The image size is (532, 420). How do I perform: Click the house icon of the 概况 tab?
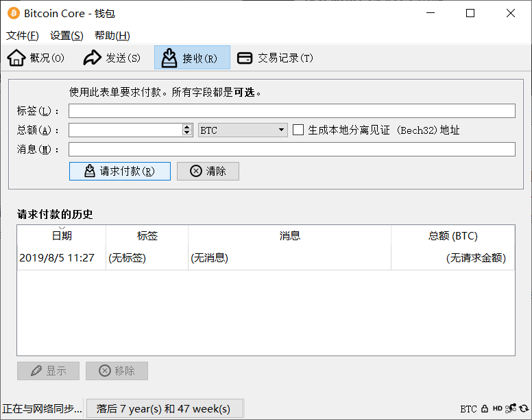pos(16,58)
